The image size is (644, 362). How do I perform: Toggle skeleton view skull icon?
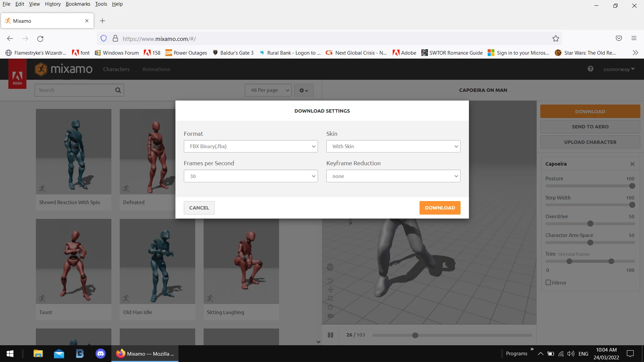click(330, 267)
